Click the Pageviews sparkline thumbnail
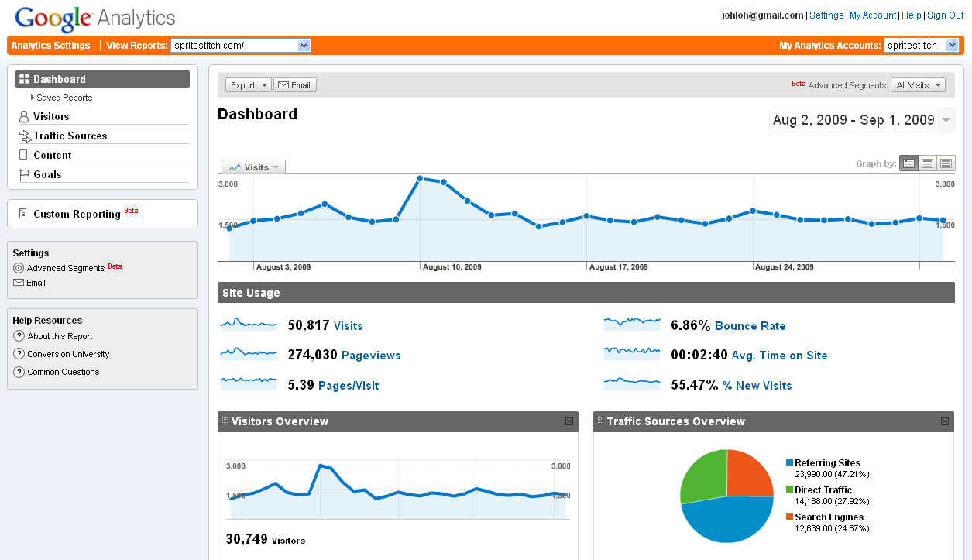 (249, 353)
